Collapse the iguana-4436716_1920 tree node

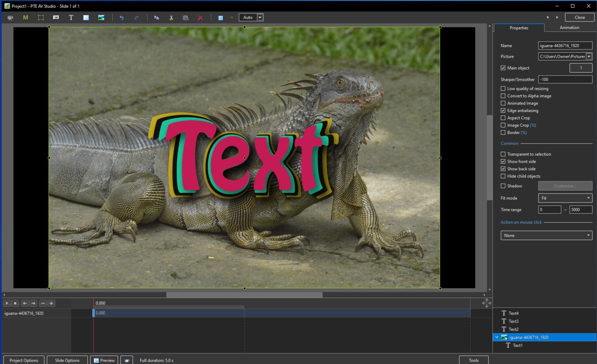pos(497,337)
